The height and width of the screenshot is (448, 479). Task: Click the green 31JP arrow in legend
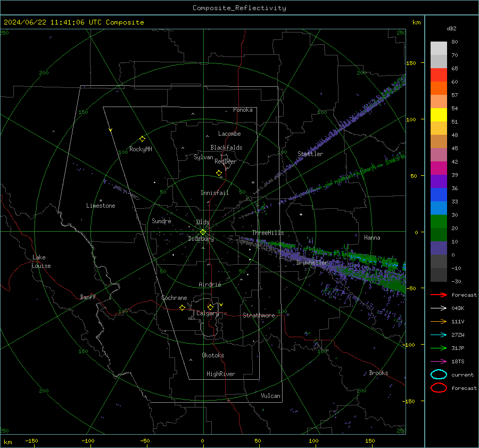pyautogui.click(x=439, y=348)
